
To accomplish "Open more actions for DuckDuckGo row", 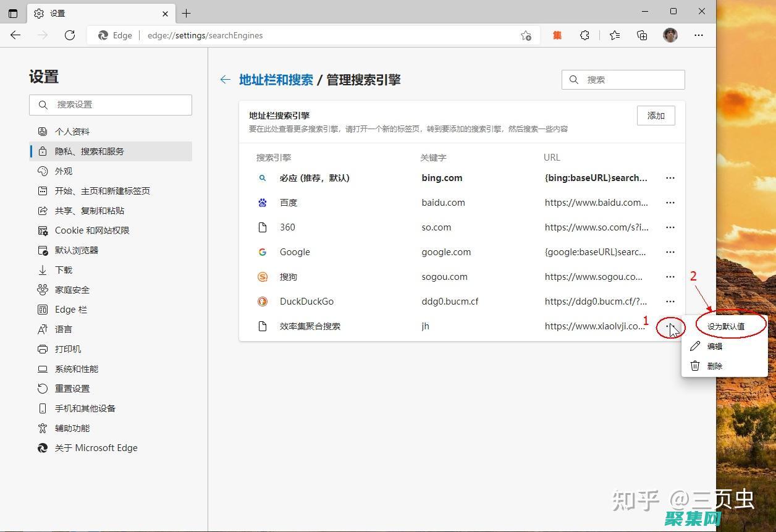I will point(670,302).
